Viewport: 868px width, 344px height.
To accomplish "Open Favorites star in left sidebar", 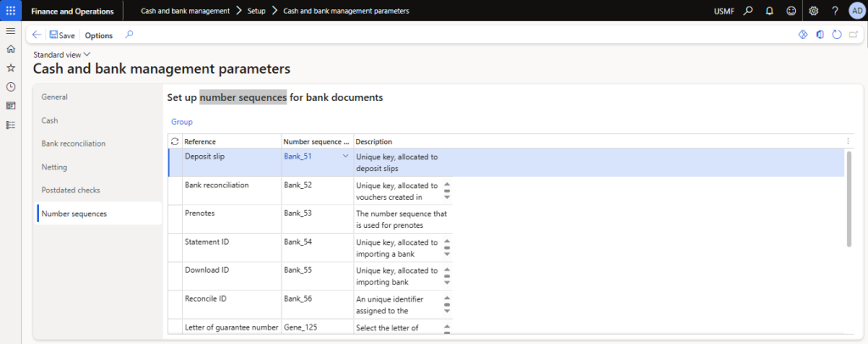I will point(10,68).
